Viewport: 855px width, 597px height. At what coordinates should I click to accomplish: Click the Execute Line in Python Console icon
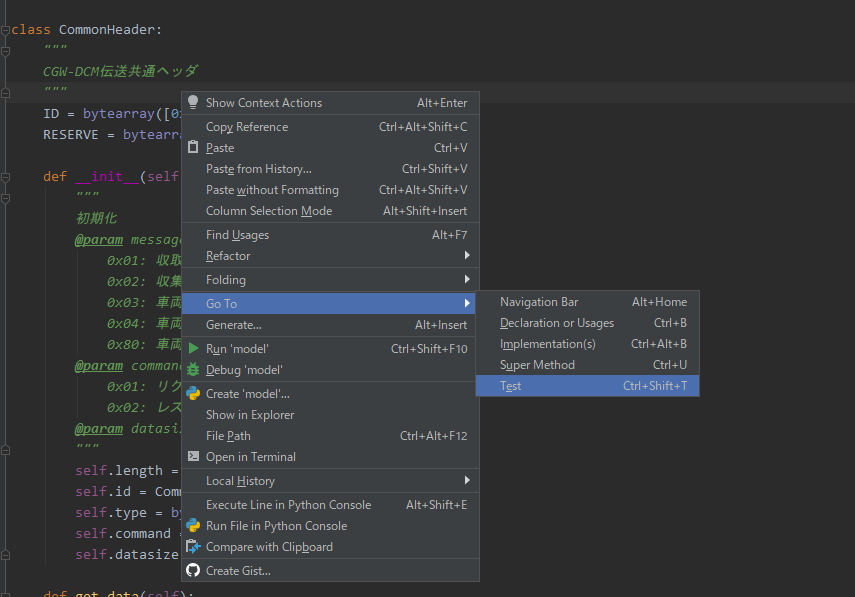point(192,504)
